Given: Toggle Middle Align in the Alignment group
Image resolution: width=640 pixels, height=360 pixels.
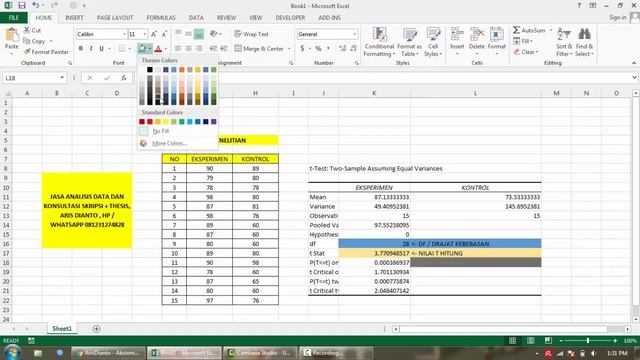Looking at the screenshot, I should [x=188, y=34].
